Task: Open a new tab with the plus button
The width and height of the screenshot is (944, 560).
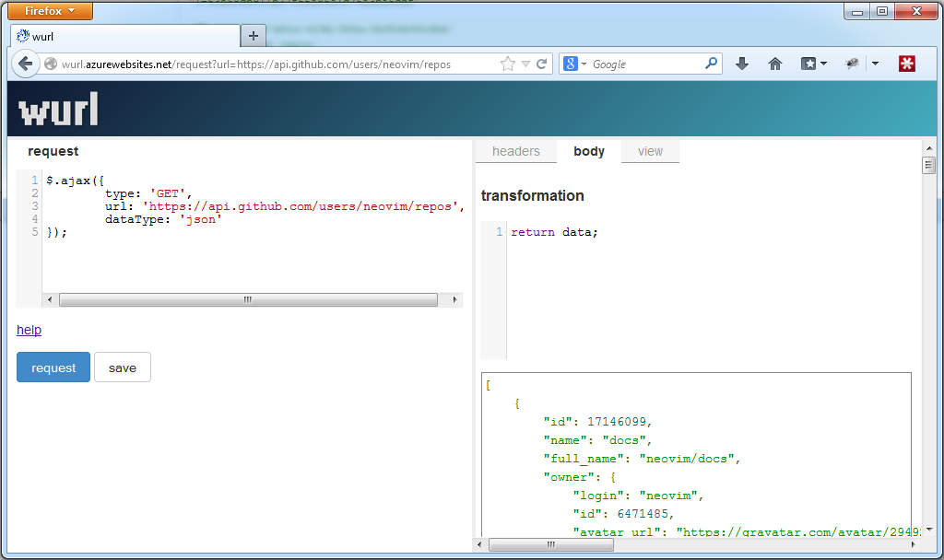Action: [x=254, y=36]
